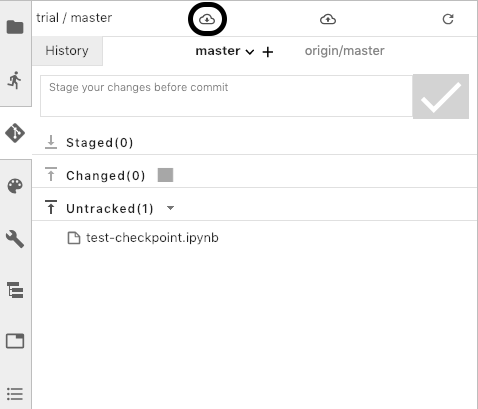Open the master branch dropdown
The image size is (478, 409).
coord(225,51)
